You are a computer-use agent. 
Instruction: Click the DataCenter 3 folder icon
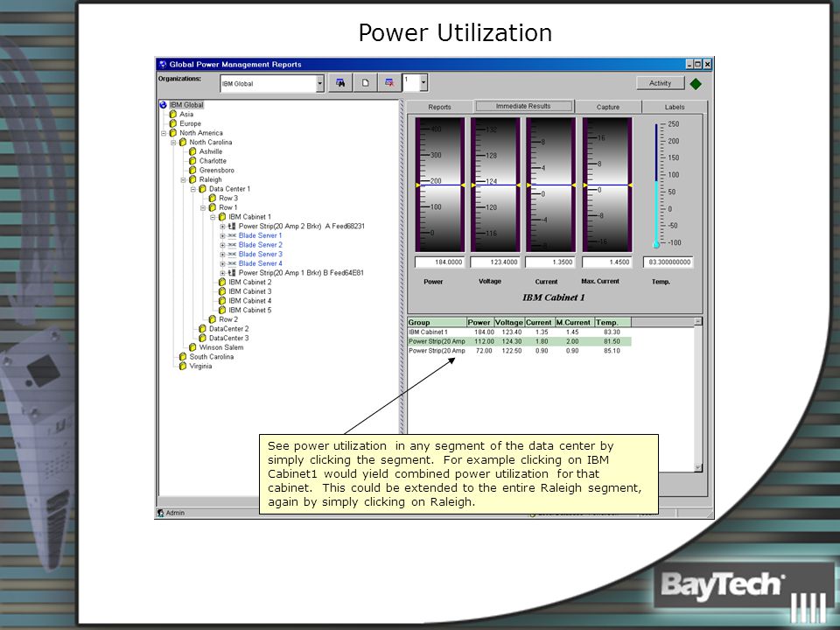point(202,338)
